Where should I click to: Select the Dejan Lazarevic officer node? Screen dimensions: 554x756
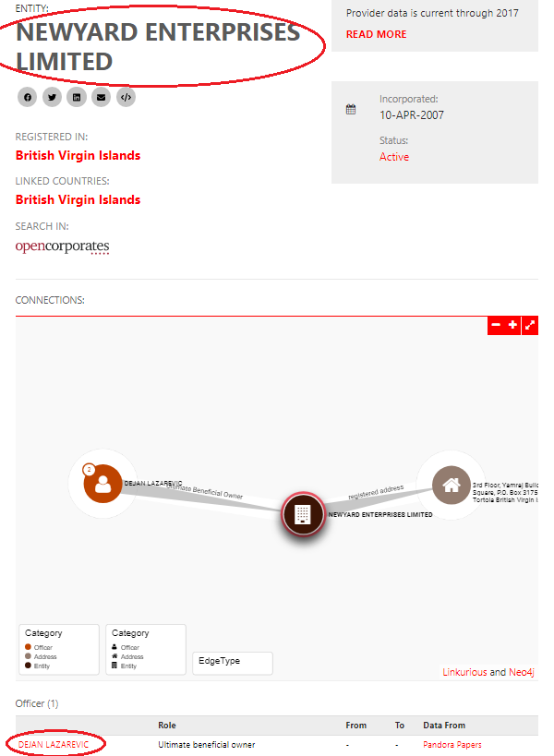pyautogui.click(x=102, y=483)
